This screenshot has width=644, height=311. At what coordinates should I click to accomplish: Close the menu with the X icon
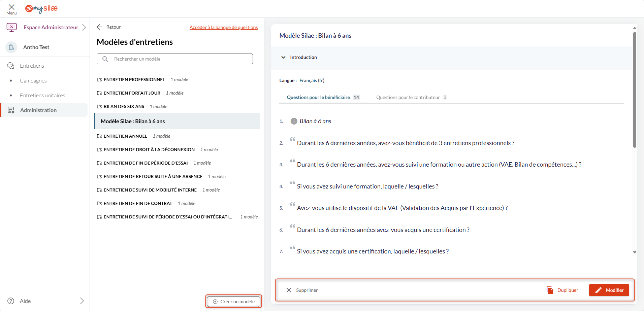[x=11, y=7]
